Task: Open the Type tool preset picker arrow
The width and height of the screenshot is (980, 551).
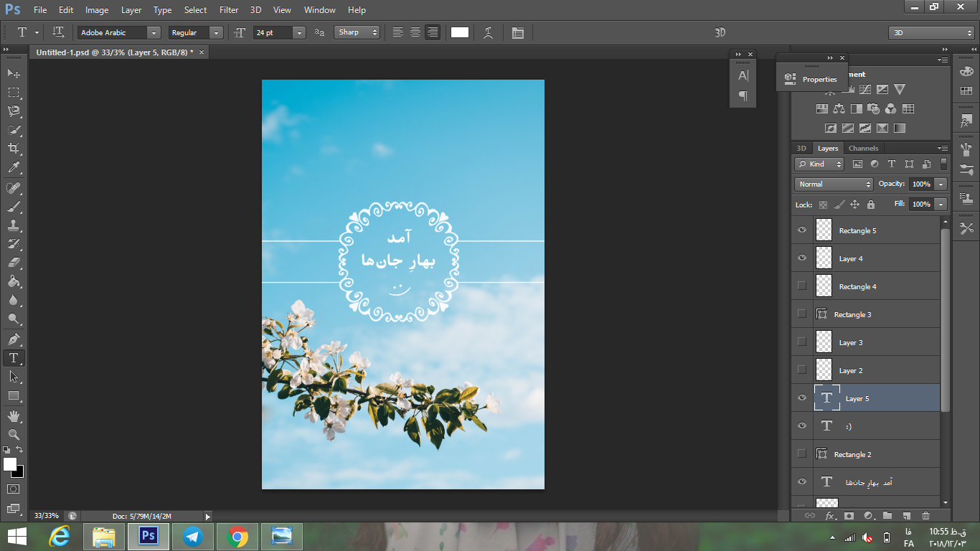Action: coord(37,32)
